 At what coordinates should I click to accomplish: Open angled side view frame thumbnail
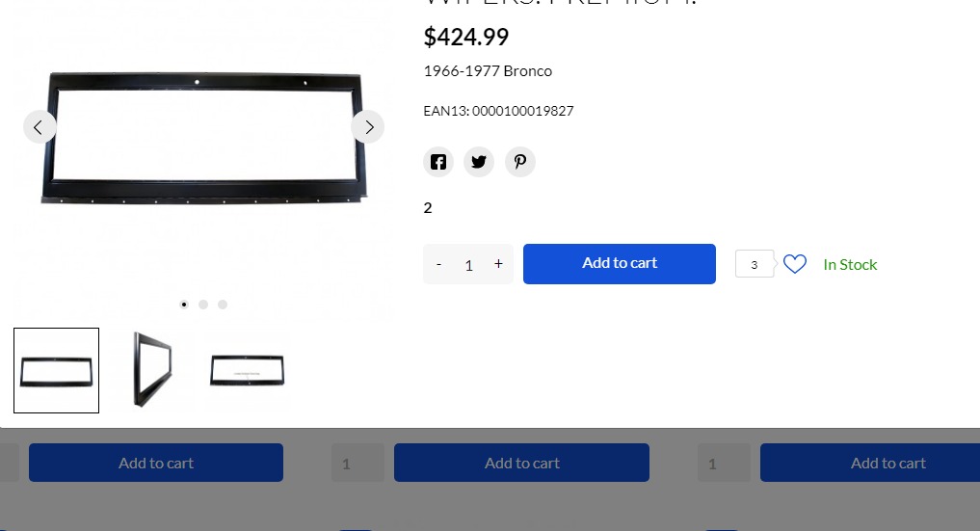[152, 370]
